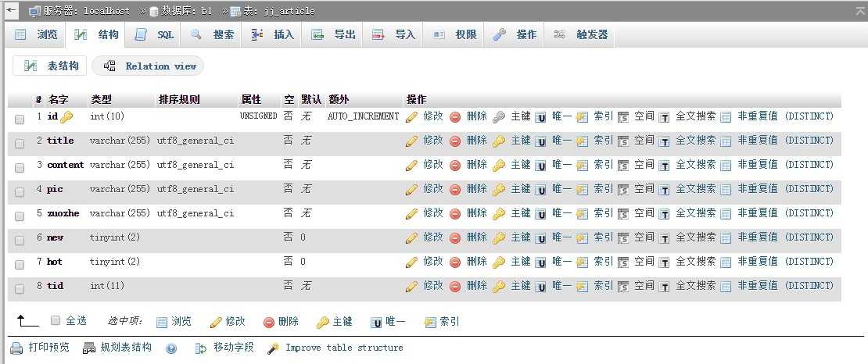Click 全文搜索 link in the content row

tap(695, 165)
